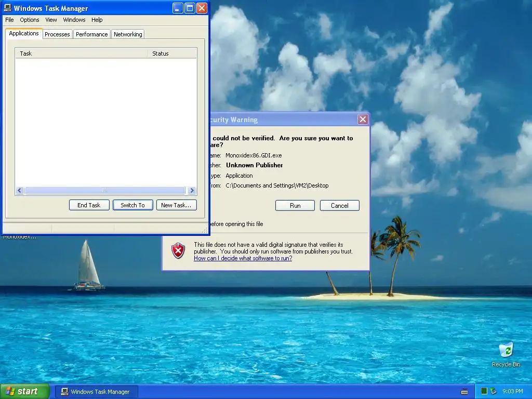Open the Options menu in Task Manager
Viewport: 532px width, 399px height.
pyautogui.click(x=30, y=20)
